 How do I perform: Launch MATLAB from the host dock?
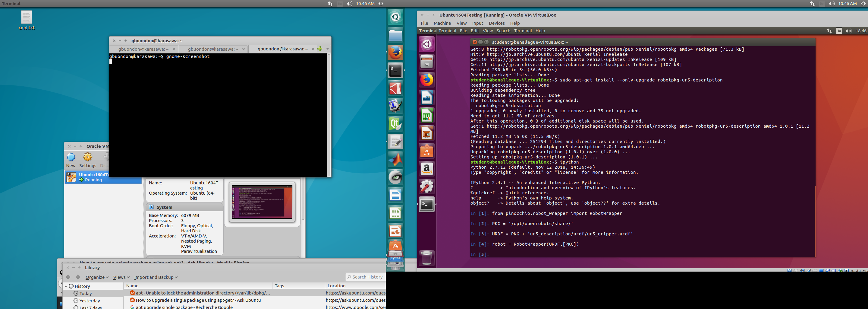pos(396,160)
